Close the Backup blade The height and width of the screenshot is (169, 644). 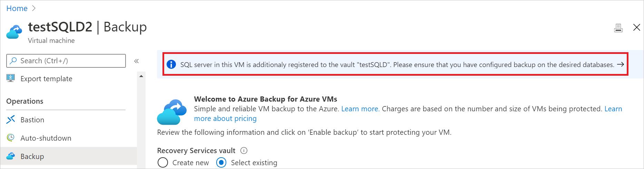click(x=637, y=27)
